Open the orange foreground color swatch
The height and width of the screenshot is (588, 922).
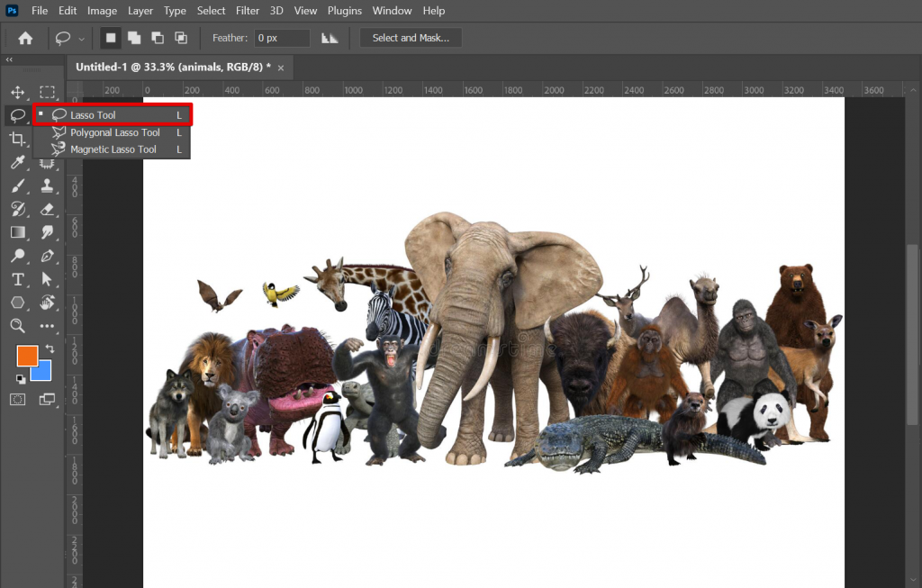click(x=27, y=356)
